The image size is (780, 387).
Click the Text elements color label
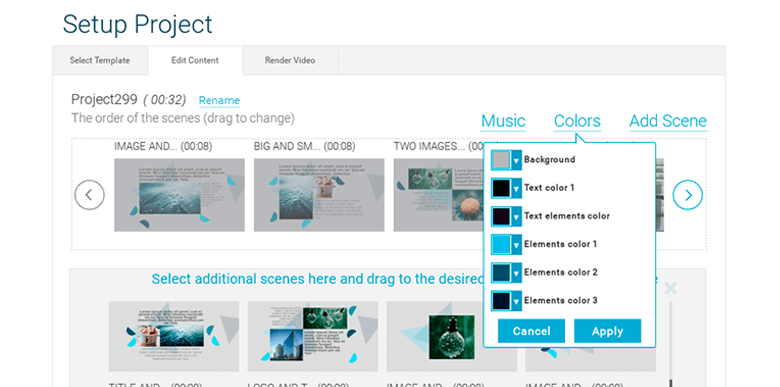click(567, 216)
